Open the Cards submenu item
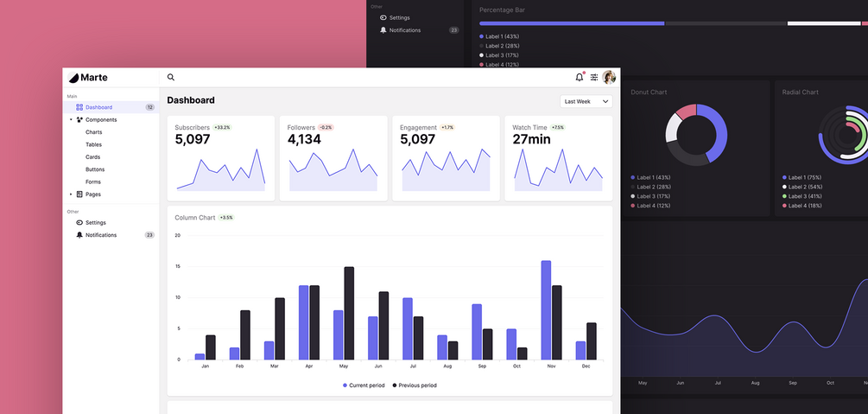This screenshot has height=414, width=868. click(x=92, y=156)
